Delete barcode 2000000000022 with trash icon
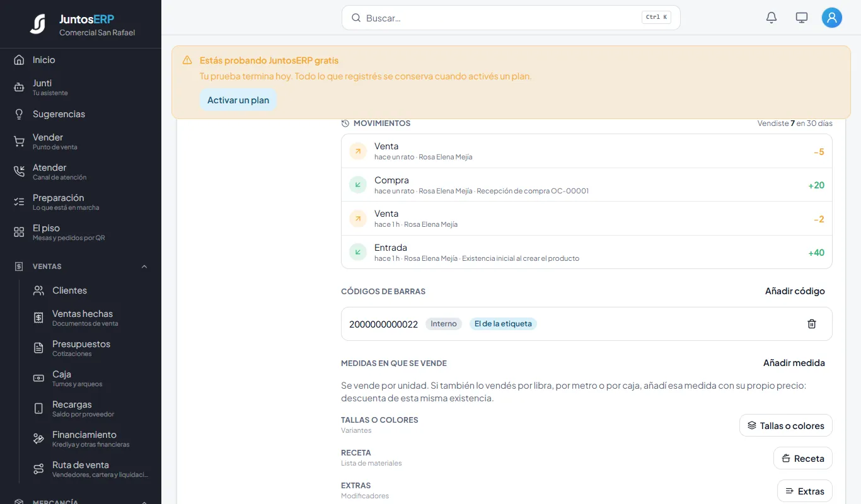The height and width of the screenshot is (504, 861). point(812,324)
